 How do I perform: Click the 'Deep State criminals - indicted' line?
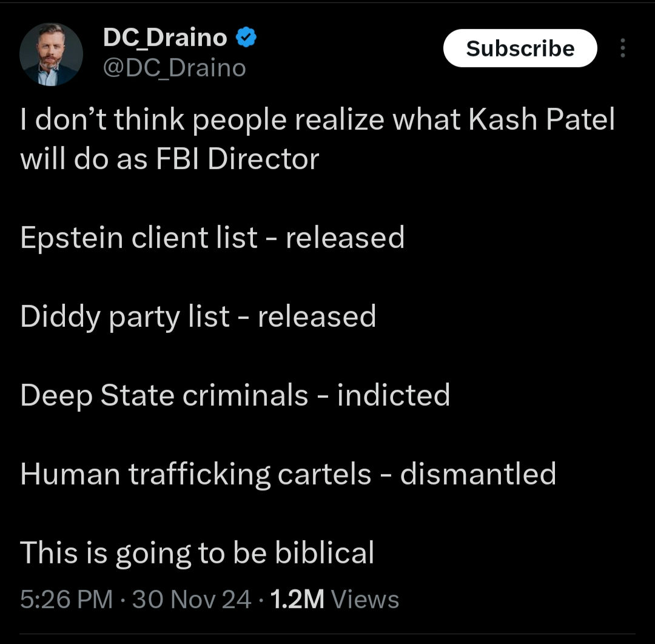point(235,395)
